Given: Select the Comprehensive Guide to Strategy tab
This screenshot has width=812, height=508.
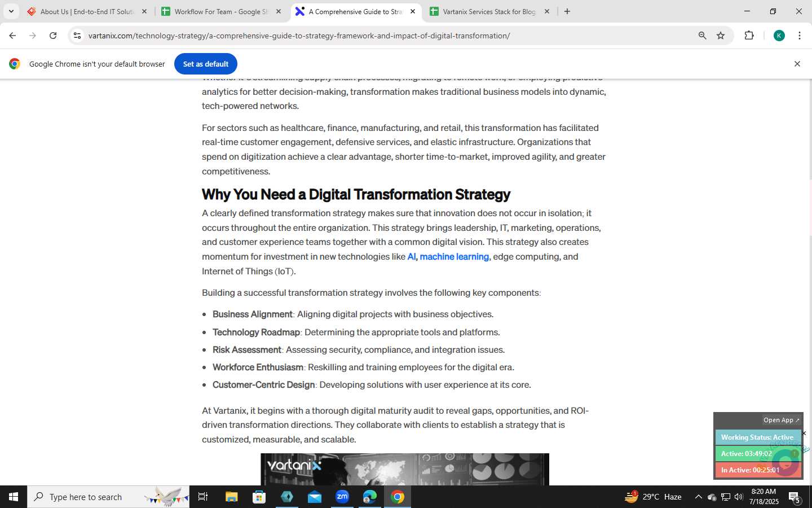Looking at the screenshot, I should point(355,11).
